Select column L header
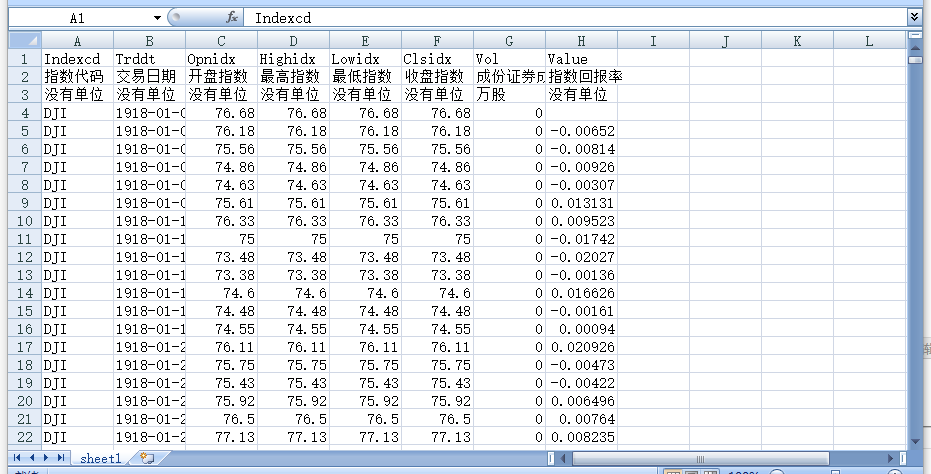 (869, 40)
